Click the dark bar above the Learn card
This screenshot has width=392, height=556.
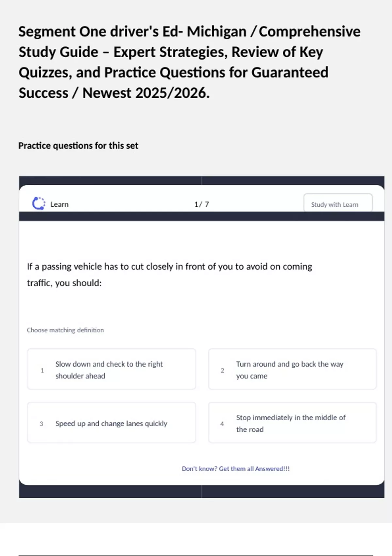click(x=202, y=180)
